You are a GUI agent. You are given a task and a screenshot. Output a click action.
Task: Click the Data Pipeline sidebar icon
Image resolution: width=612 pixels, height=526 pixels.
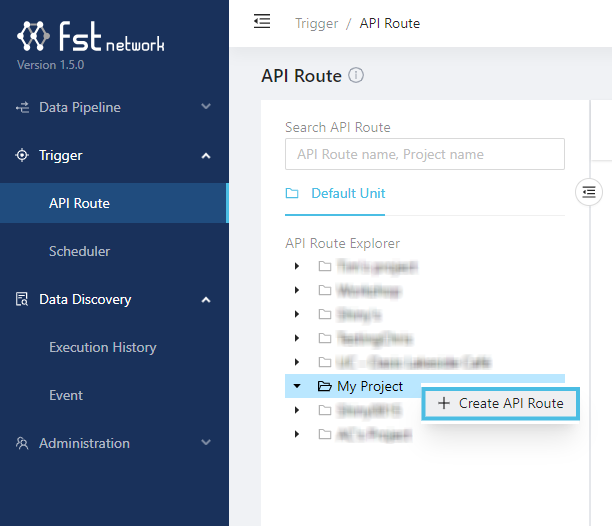pyautogui.click(x=22, y=107)
